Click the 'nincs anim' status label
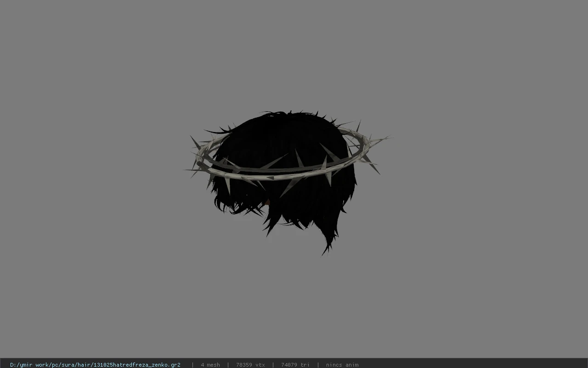The image size is (588, 368). pos(342,365)
